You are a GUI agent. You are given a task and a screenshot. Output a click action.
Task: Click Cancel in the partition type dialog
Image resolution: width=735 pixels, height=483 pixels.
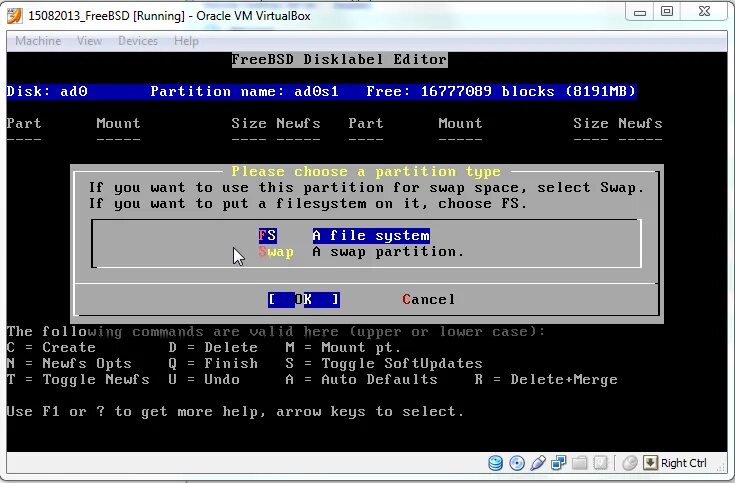coord(428,299)
